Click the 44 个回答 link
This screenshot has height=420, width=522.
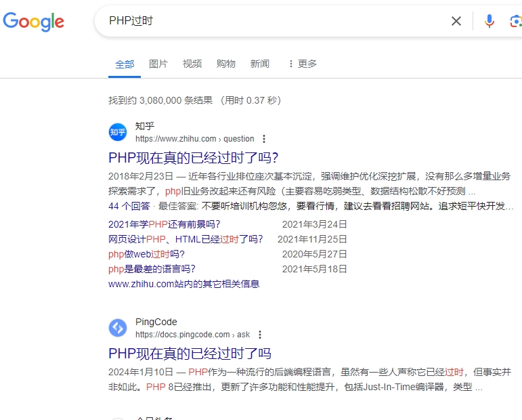click(x=129, y=206)
